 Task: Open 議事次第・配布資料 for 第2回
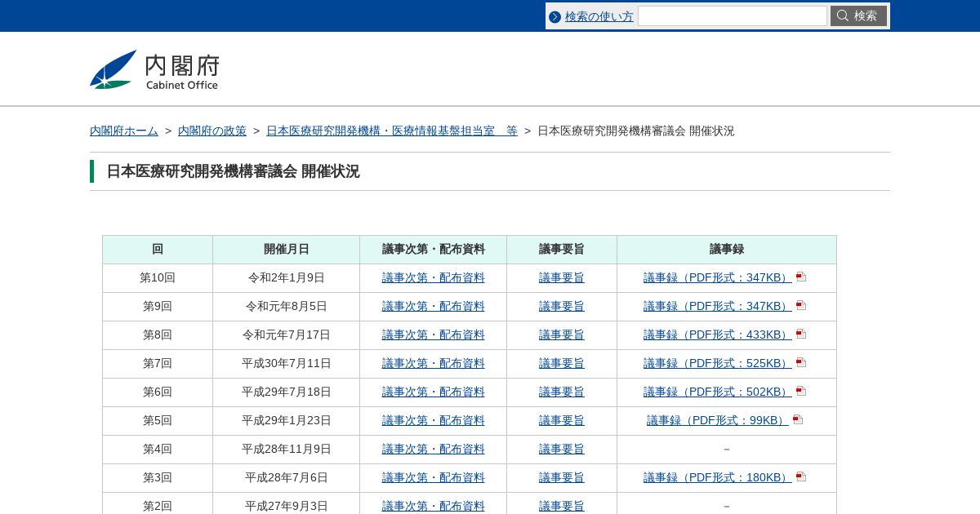tap(434, 506)
